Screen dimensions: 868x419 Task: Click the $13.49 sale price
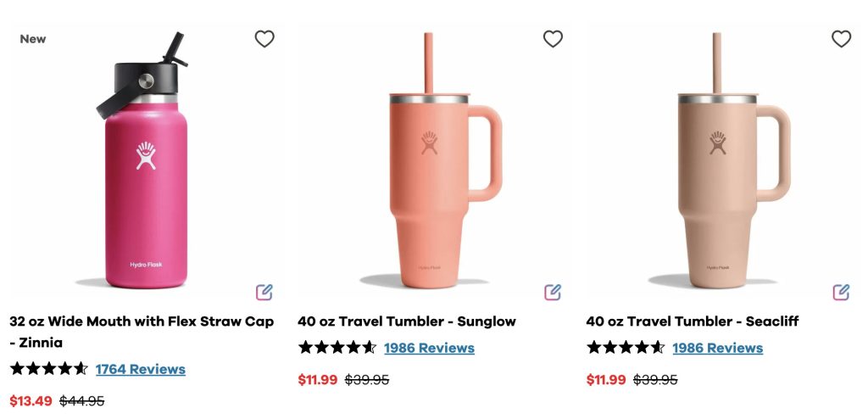(31, 400)
